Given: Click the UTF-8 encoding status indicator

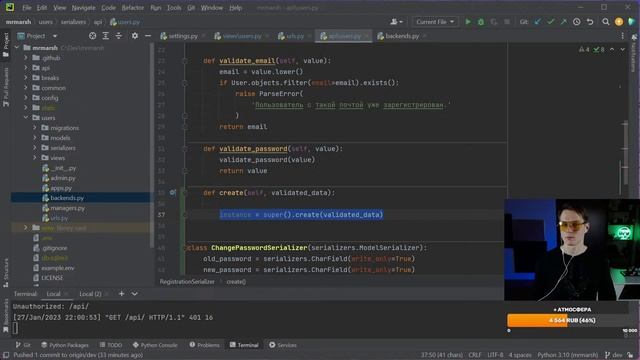Looking at the screenshot, I should coord(495,355).
